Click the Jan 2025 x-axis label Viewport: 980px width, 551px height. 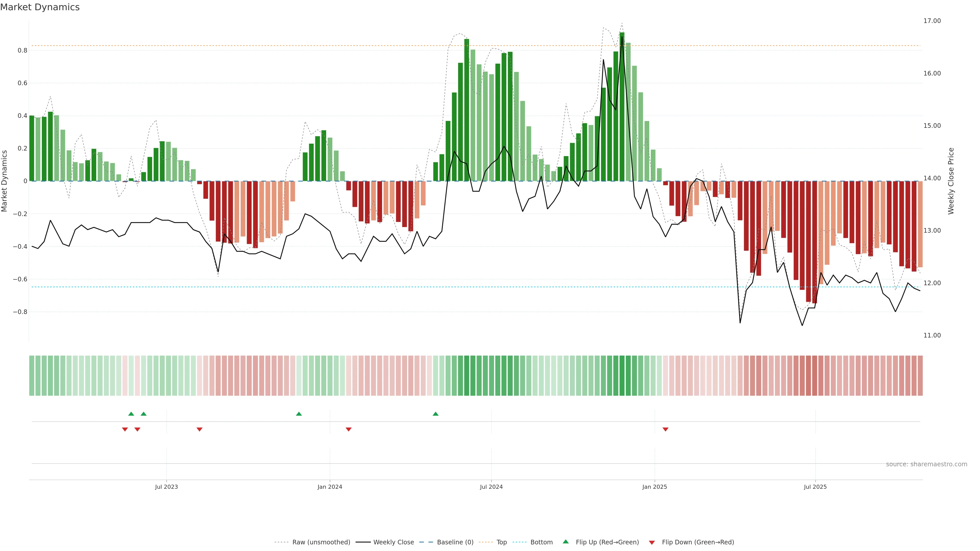[x=654, y=487]
